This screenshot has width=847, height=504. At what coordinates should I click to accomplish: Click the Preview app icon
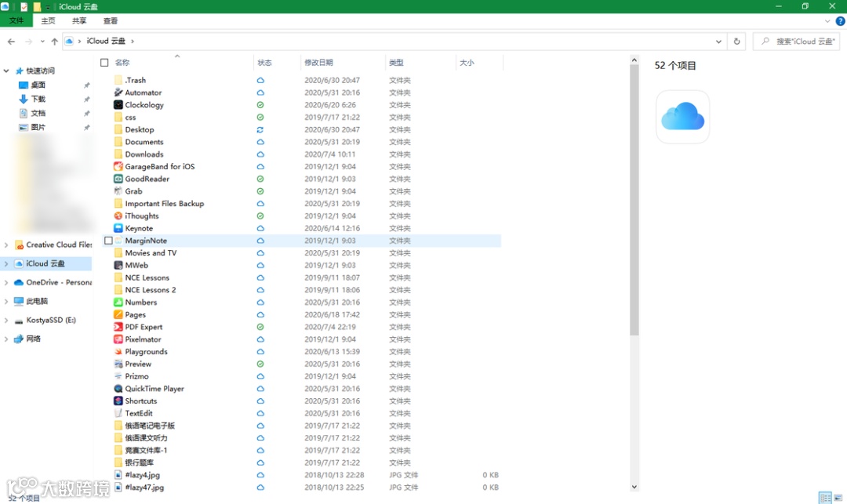(x=118, y=364)
